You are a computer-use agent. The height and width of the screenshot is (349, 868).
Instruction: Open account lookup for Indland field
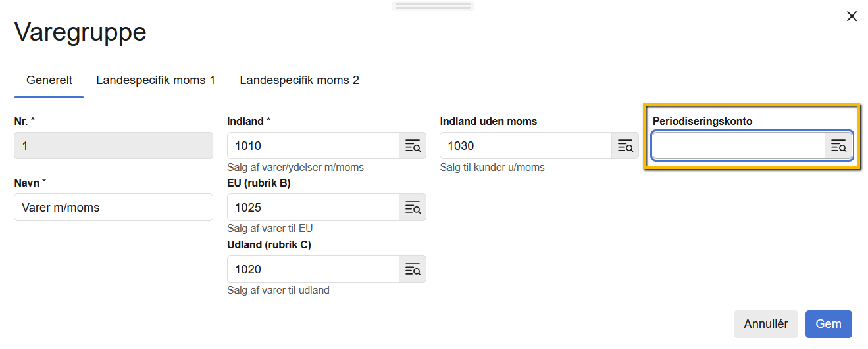pyautogui.click(x=413, y=146)
